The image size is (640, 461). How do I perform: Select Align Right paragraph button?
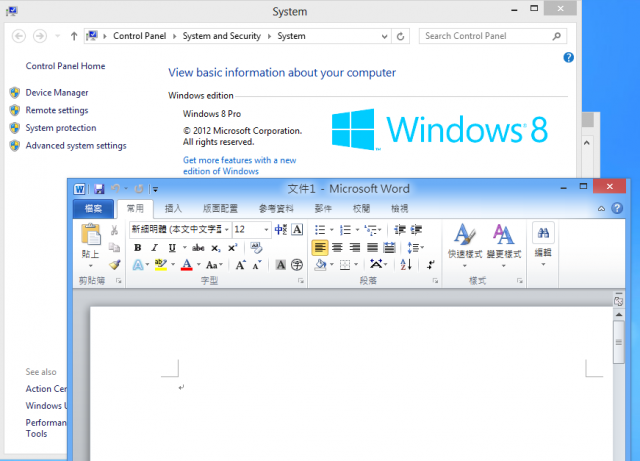(355, 247)
